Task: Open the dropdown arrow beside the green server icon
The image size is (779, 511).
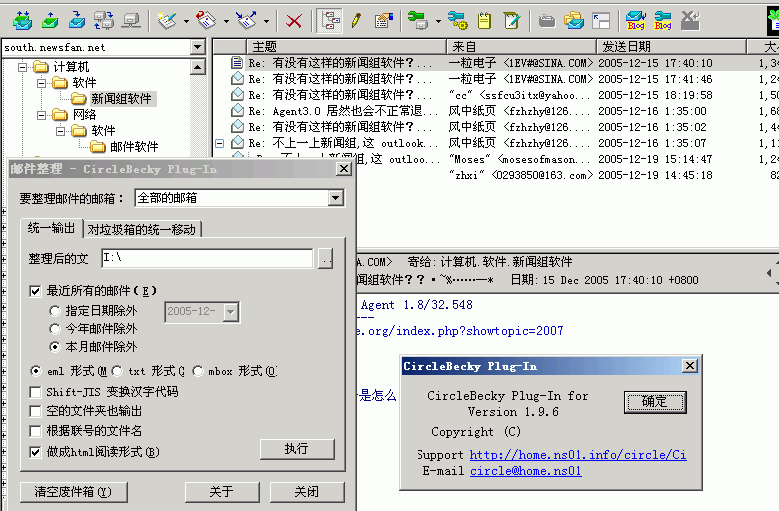Action: (x=438, y=21)
